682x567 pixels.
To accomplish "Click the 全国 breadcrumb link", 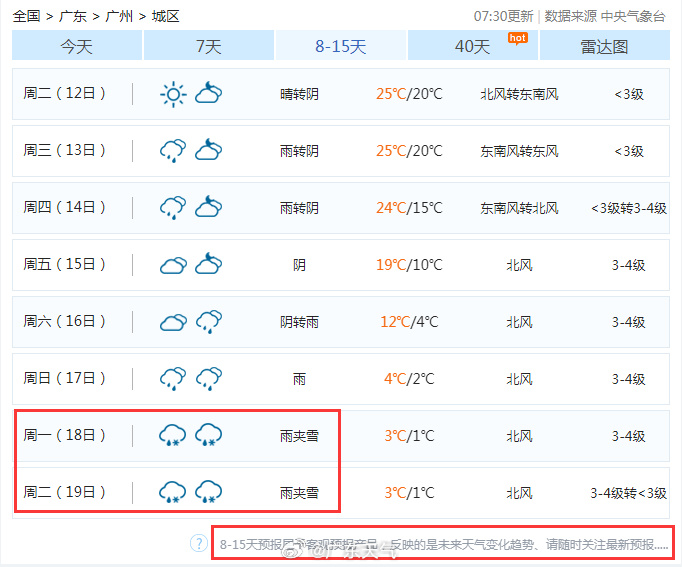I will coord(27,16).
